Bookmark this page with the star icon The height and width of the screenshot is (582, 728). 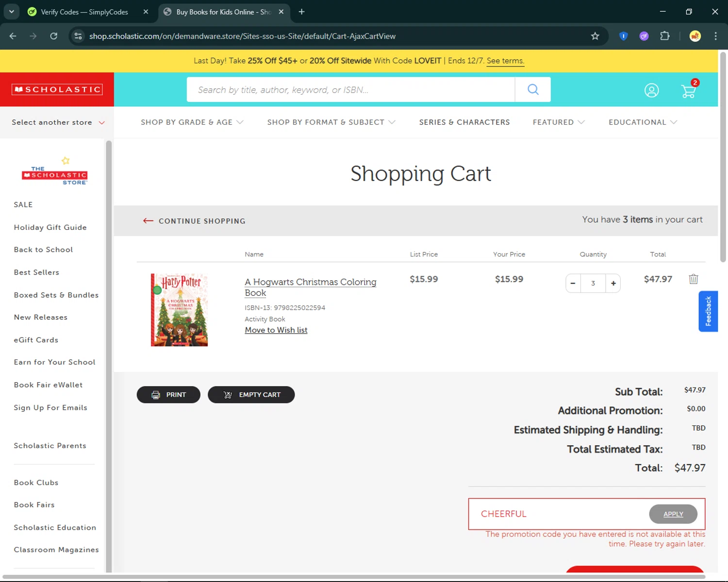(595, 36)
